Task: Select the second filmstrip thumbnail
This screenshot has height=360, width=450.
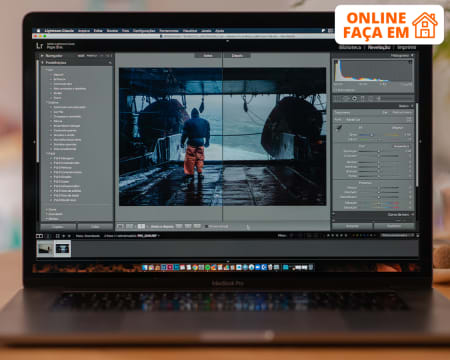Action: 62,248
